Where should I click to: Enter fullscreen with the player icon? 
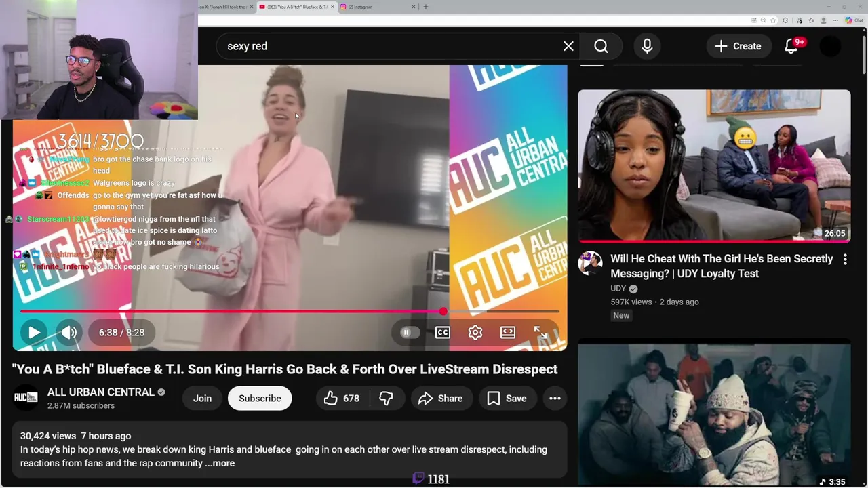pyautogui.click(x=540, y=333)
